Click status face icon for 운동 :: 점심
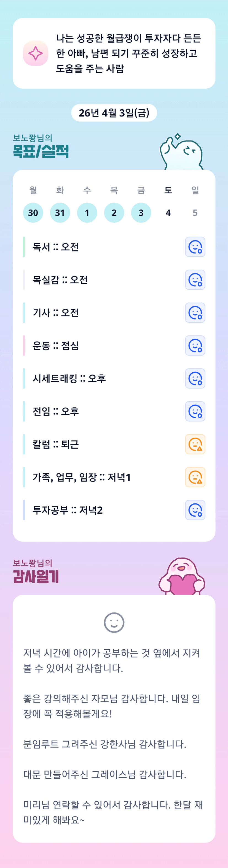The image size is (228, 868). coord(195,345)
